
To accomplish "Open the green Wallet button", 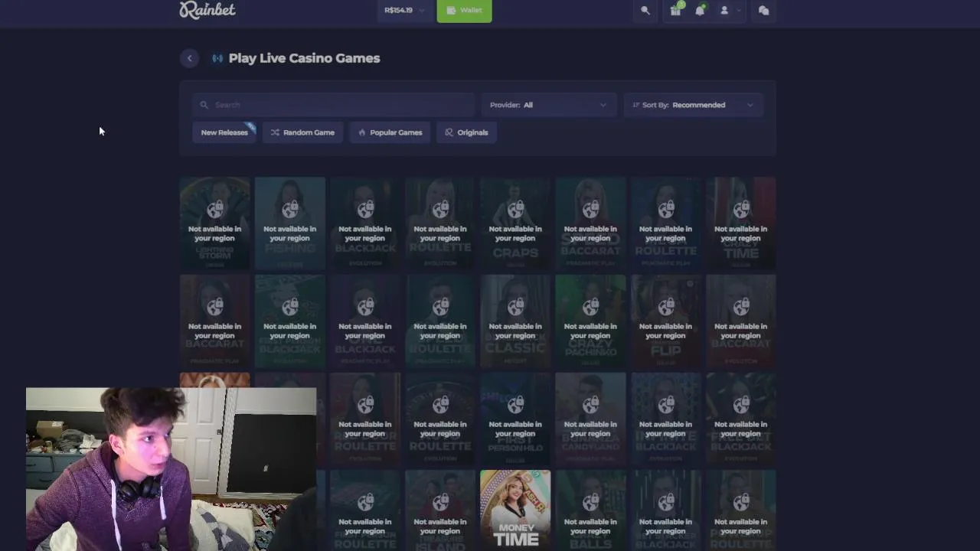I will tap(464, 11).
